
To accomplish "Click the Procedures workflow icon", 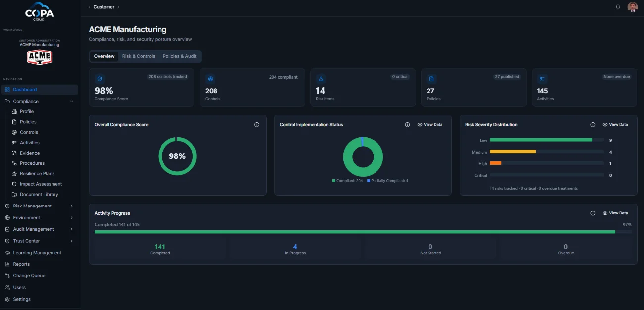I will [x=15, y=163].
